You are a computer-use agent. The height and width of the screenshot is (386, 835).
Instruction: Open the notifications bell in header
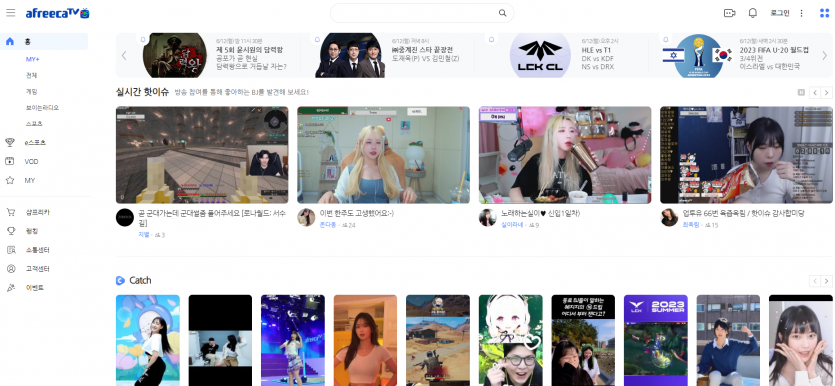click(752, 13)
